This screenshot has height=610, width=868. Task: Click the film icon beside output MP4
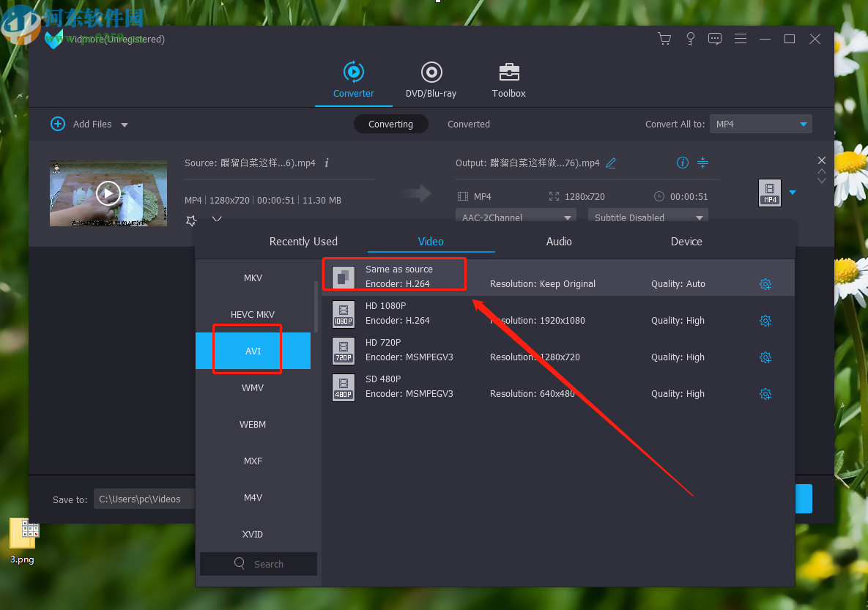pyautogui.click(x=463, y=196)
